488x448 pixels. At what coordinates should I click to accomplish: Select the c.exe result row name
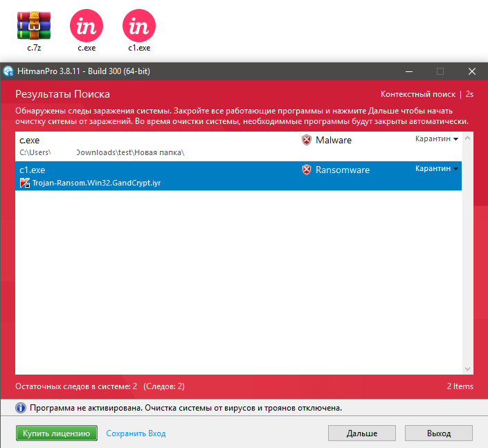[30, 141]
